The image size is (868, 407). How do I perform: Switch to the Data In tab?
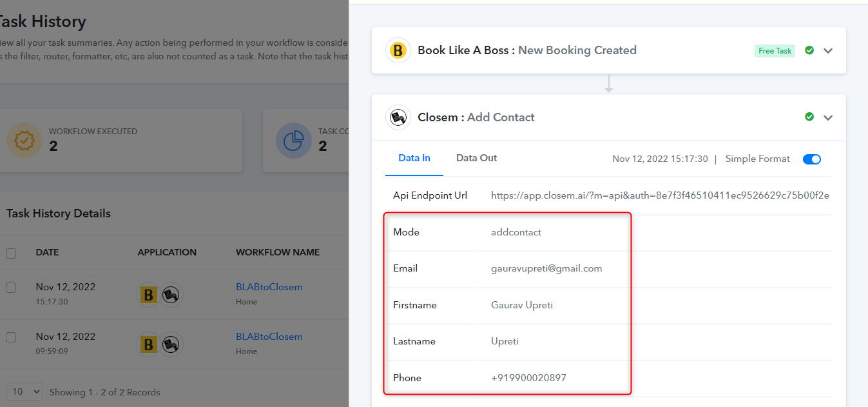[x=414, y=158]
